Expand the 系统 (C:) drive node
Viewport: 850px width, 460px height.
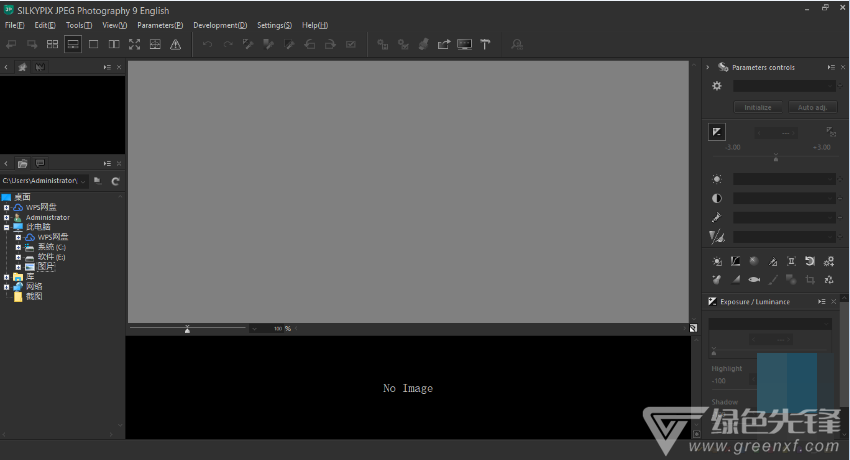tap(18, 247)
